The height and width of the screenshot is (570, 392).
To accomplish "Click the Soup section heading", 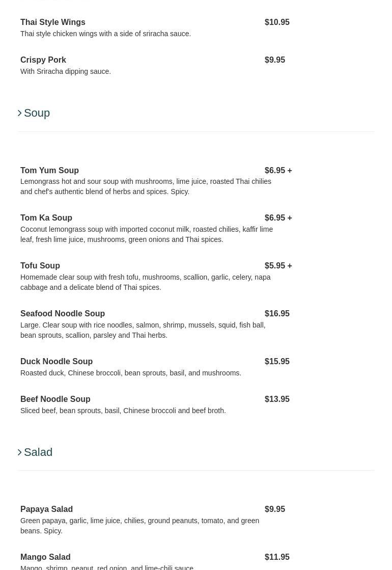I will click(x=37, y=113).
